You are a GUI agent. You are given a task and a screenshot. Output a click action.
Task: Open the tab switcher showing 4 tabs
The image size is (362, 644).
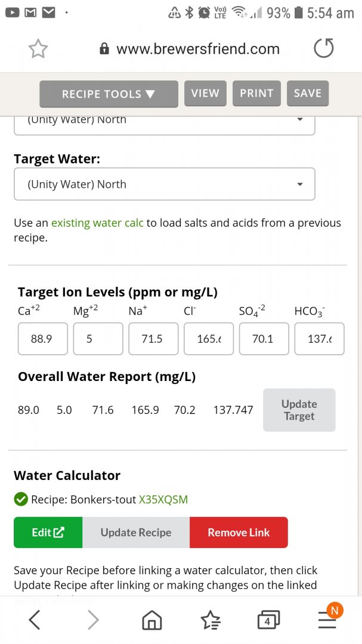click(268, 621)
